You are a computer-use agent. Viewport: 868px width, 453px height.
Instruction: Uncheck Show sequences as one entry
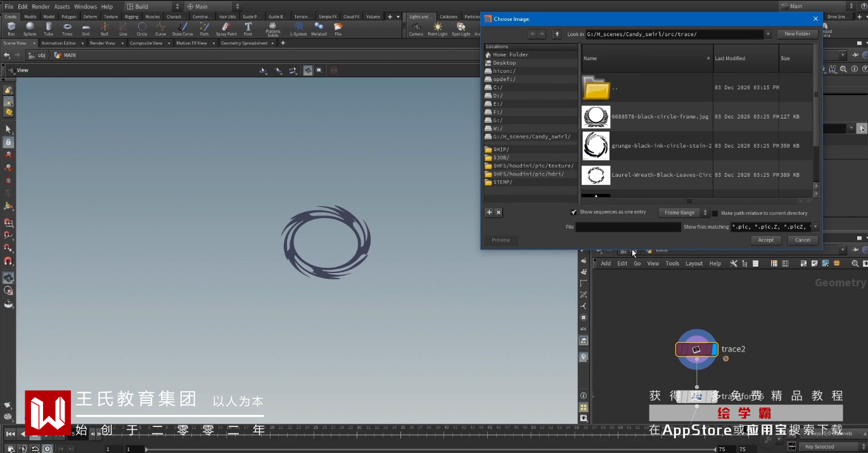[574, 212]
